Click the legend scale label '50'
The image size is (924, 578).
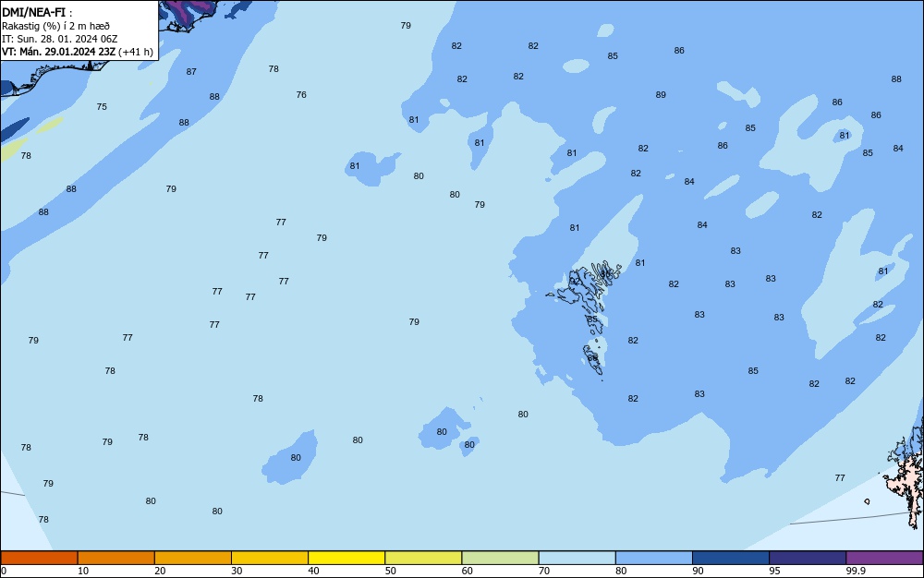(x=390, y=571)
